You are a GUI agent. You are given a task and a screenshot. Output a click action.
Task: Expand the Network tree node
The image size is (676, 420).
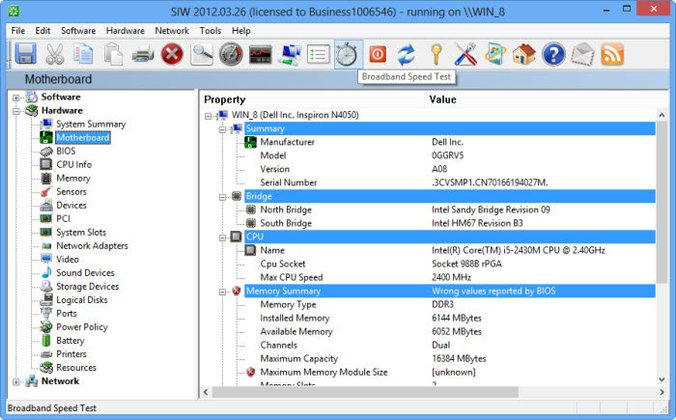click(x=16, y=382)
